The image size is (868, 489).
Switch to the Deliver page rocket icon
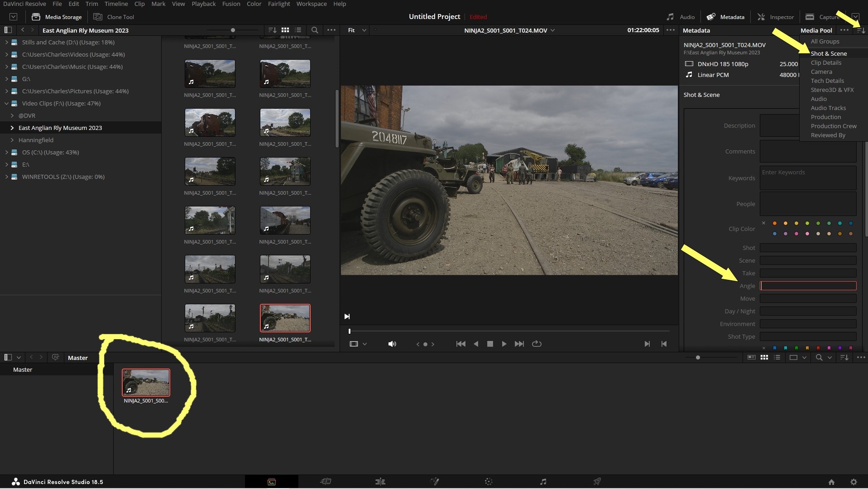[x=597, y=482]
